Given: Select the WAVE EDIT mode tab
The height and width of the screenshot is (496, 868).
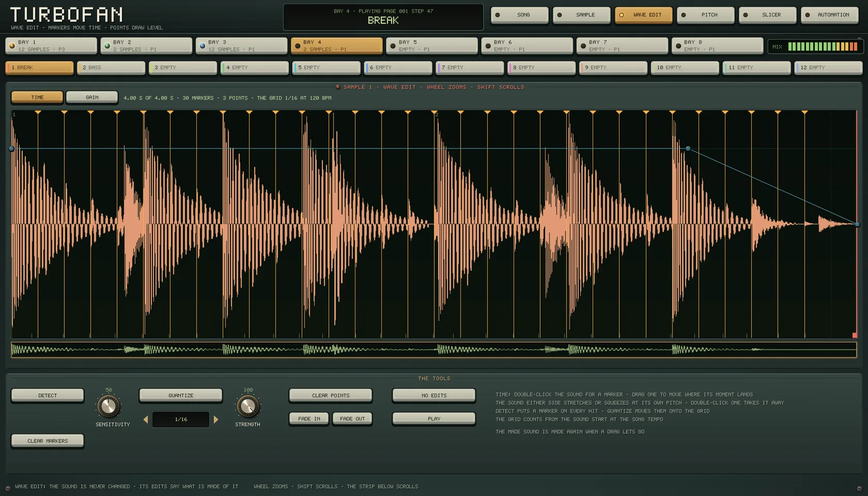Looking at the screenshot, I should (x=643, y=15).
